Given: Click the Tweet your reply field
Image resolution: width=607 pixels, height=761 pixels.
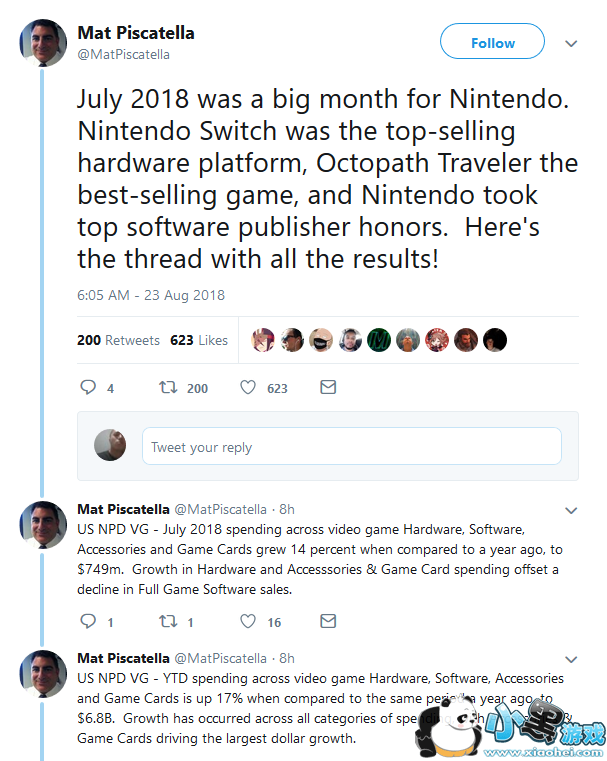Looking at the screenshot, I should tap(351, 447).
